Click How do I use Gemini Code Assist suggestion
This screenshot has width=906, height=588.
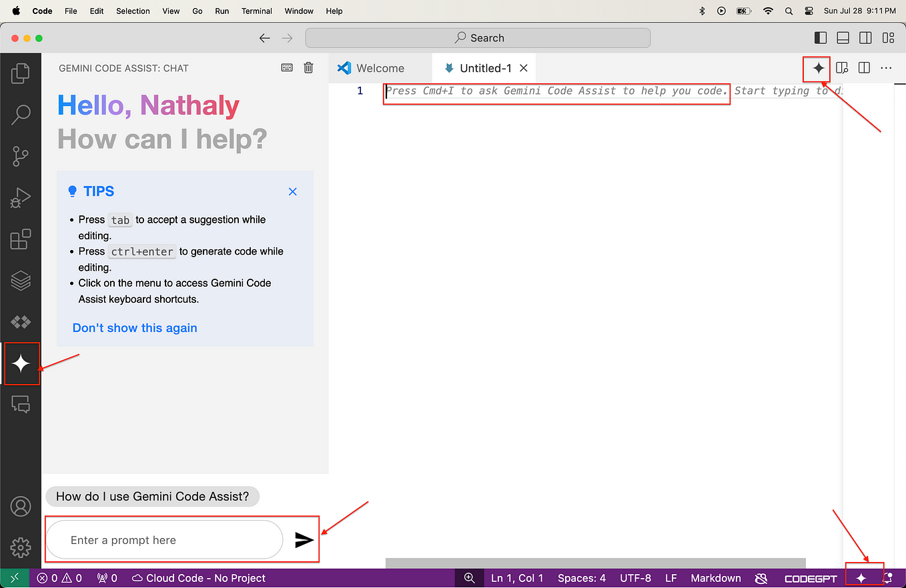(152, 497)
